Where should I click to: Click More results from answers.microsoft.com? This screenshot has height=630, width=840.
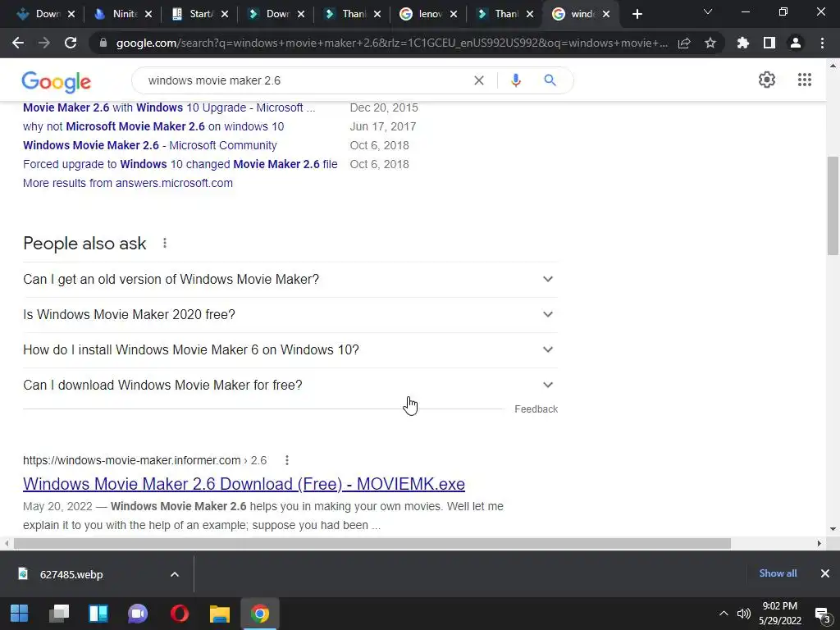click(x=128, y=183)
